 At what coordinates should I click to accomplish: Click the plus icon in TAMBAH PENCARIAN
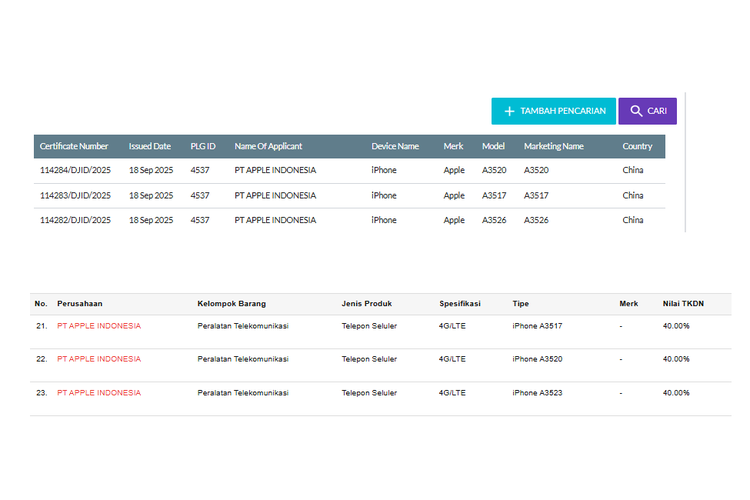509,111
